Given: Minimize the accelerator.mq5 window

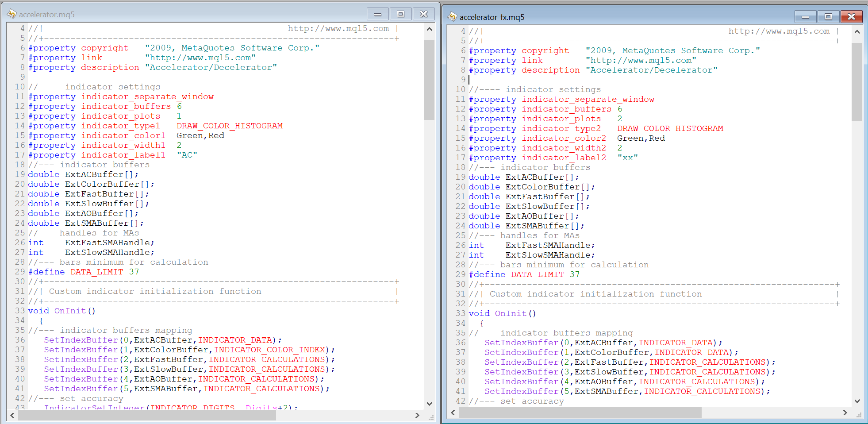Looking at the screenshot, I should pos(377,14).
